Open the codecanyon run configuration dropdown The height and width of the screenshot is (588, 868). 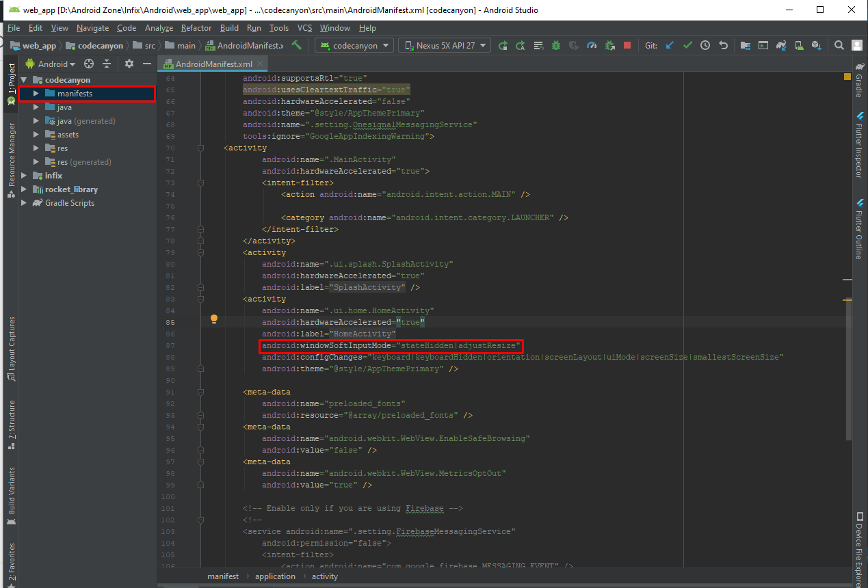pos(354,45)
